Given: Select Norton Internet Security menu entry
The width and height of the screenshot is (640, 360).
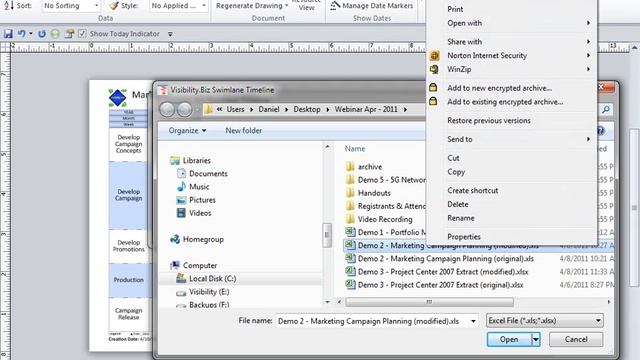Looking at the screenshot, I should pyautogui.click(x=512, y=56).
